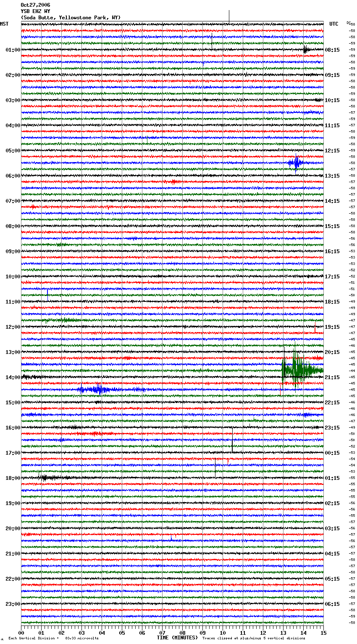Click the 00:15 UTC time label
The width and height of the screenshot is (357, 644).
point(332,453)
